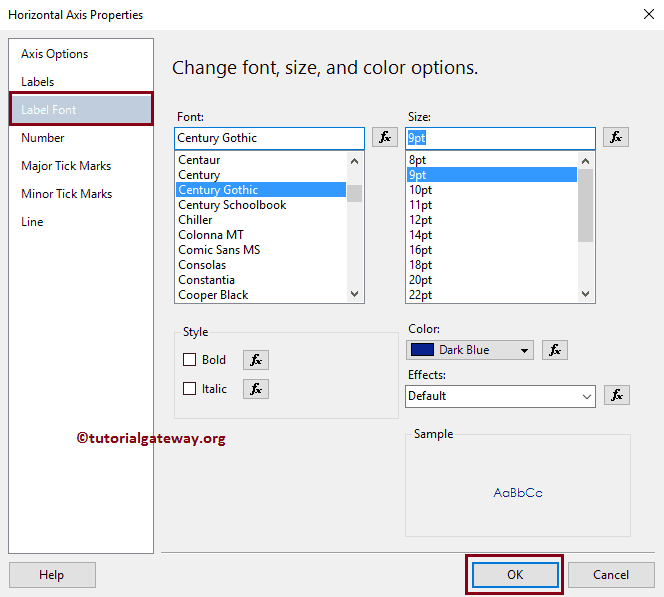Open the Number page
Screen dimensions: 664x597
(x=43, y=138)
